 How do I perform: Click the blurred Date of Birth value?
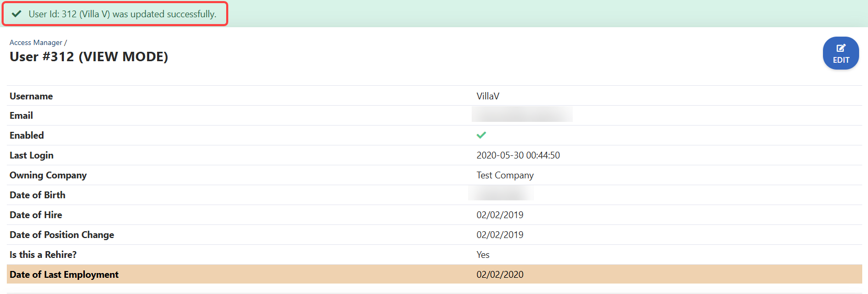click(x=500, y=194)
